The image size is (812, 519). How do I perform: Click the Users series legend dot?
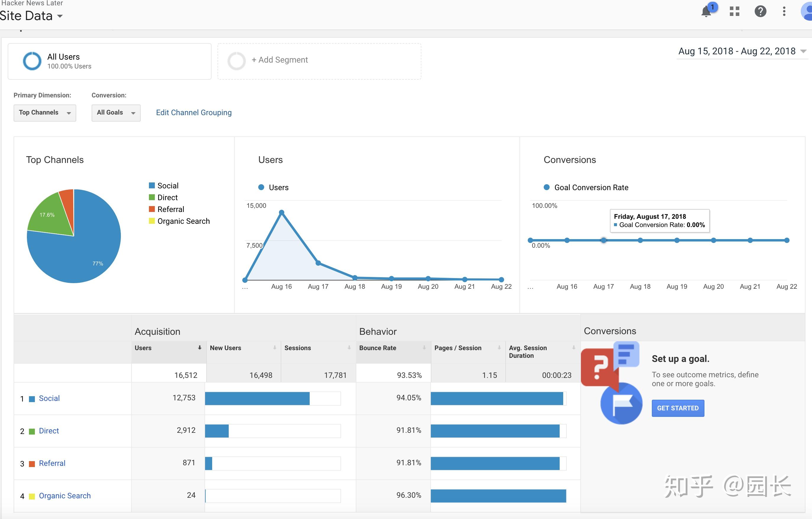(261, 187)
